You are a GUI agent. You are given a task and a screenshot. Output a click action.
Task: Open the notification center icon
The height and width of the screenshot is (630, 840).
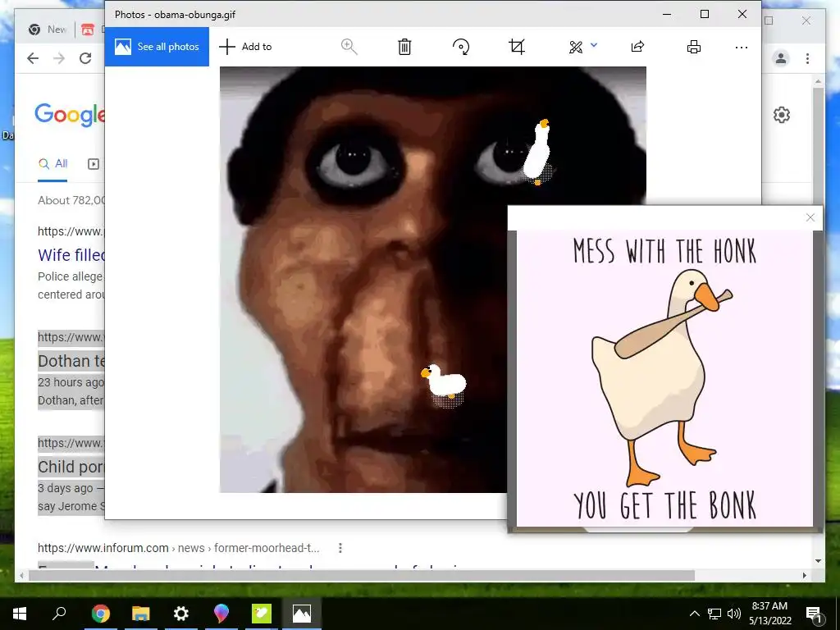pos(815,614)
